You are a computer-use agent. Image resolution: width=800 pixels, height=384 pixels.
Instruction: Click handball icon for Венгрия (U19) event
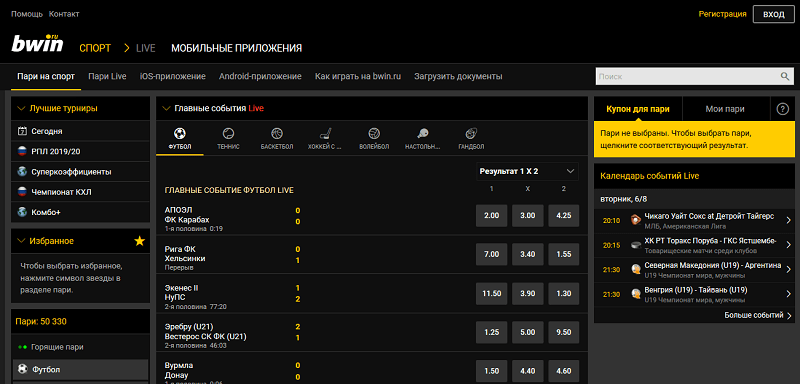coord(635,294)
